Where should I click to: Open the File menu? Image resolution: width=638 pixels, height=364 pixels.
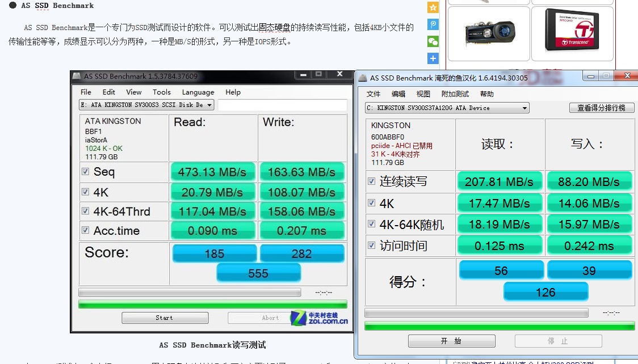[86, 92]
